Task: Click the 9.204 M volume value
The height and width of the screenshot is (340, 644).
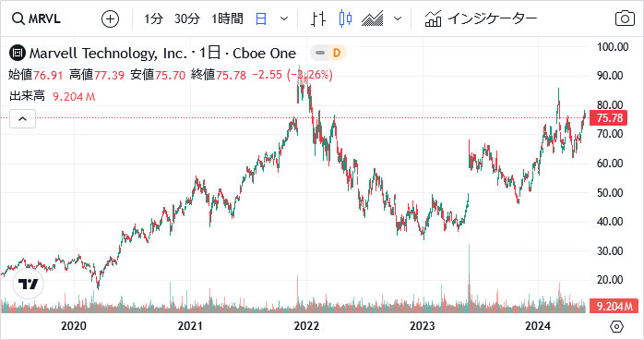Action: 74,97
